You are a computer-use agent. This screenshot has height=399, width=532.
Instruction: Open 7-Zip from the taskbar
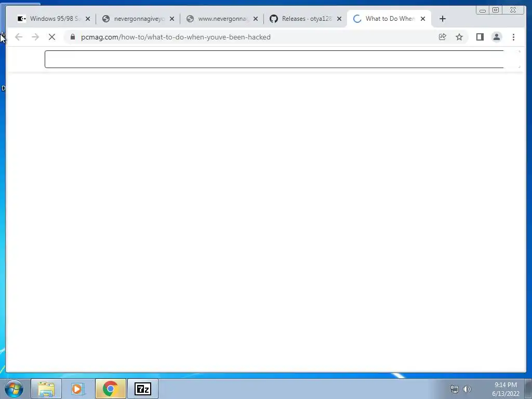[143, 389]
